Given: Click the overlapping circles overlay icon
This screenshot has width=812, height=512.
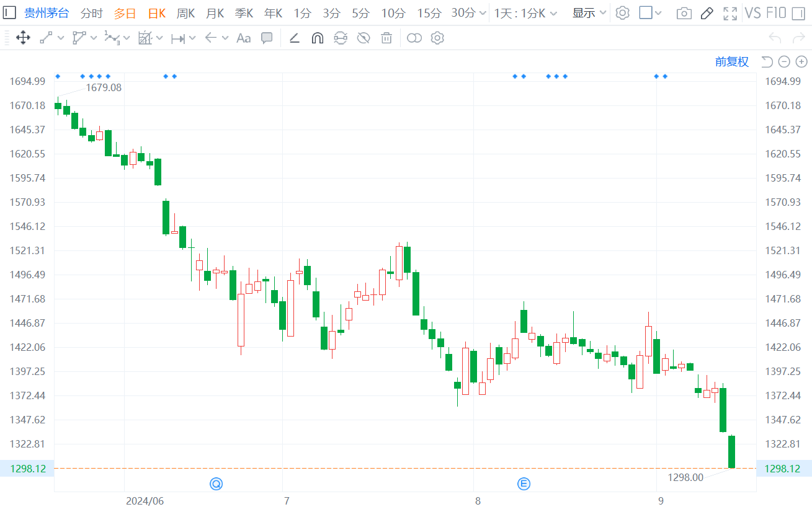Looking at the screenshot, I should (x=414, y=38).
